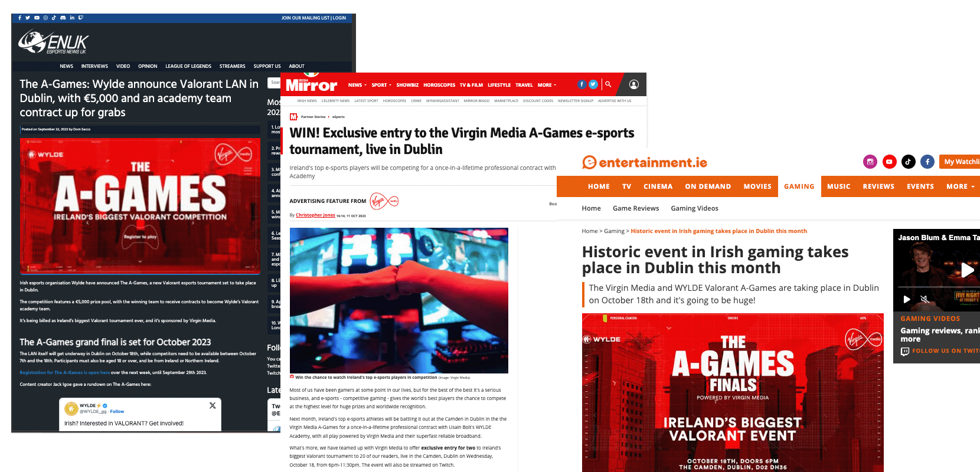Open Irish Mirror's Facebook icon
980x472 pixels.
[582, 84]
